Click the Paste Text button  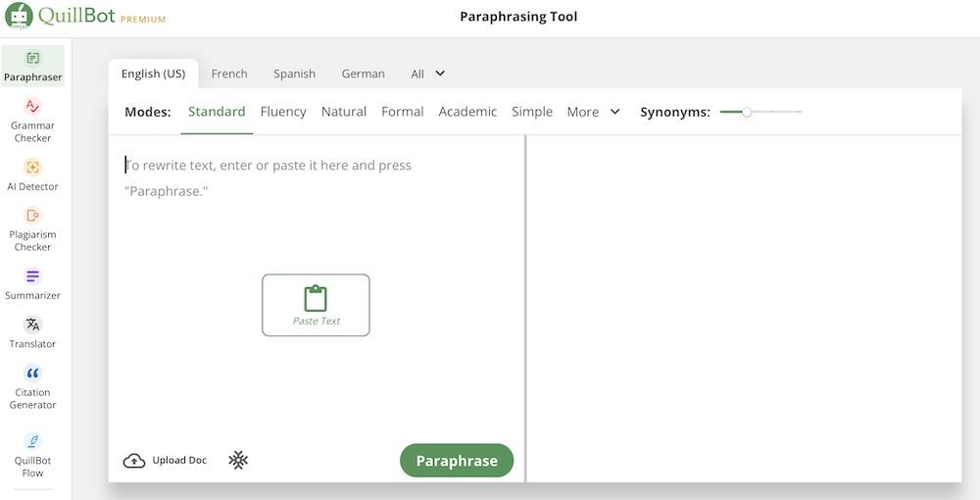(316, 305)
